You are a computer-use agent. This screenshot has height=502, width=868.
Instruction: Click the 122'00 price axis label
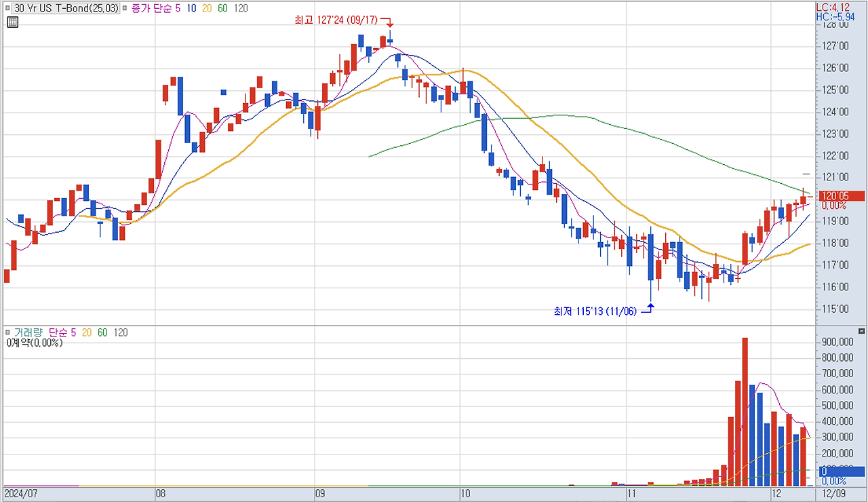(x=837, y=155)
